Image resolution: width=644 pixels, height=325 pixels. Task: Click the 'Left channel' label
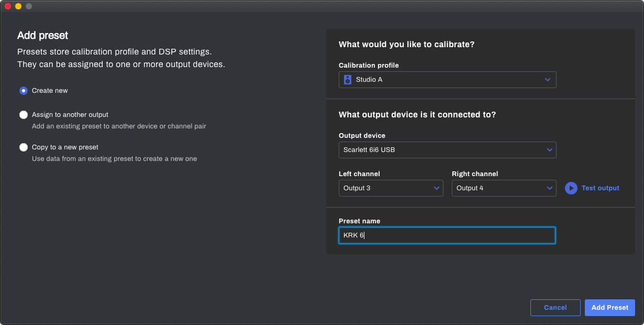[x=360, y=174]
